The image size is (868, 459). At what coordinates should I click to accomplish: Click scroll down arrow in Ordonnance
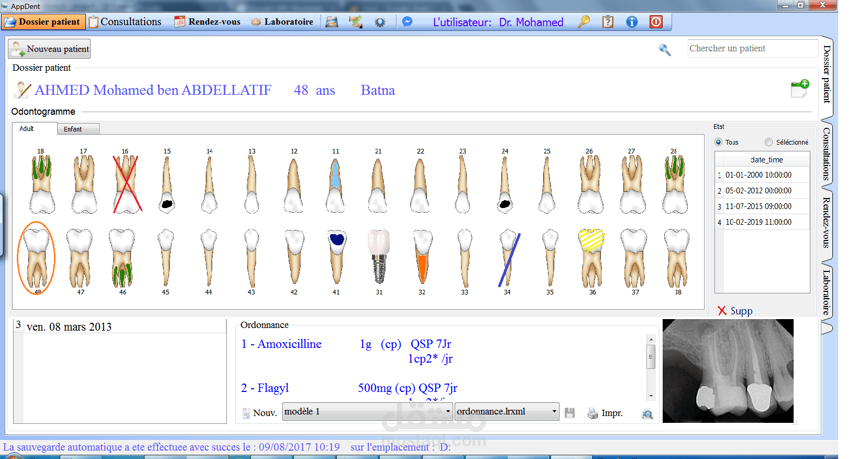pos(651,396)
